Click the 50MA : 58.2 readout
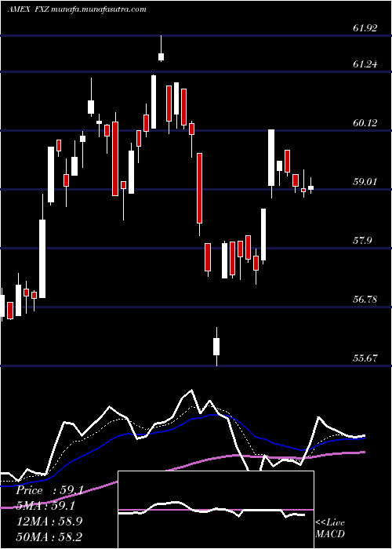The image size is (392, 549). [x=49, y=536]
